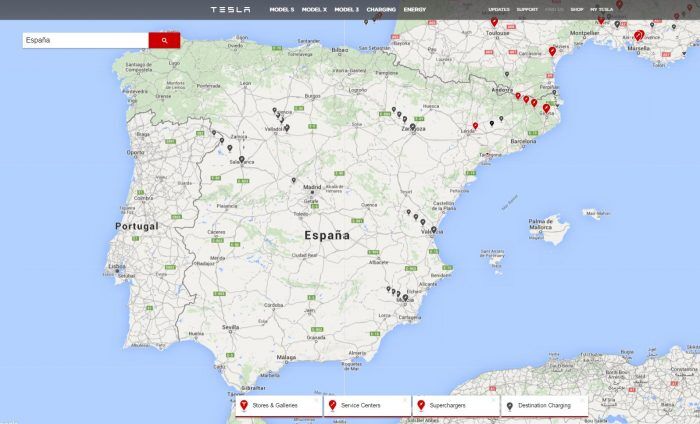
Task: Click the Sevilla city label
Action: (230, 327)
